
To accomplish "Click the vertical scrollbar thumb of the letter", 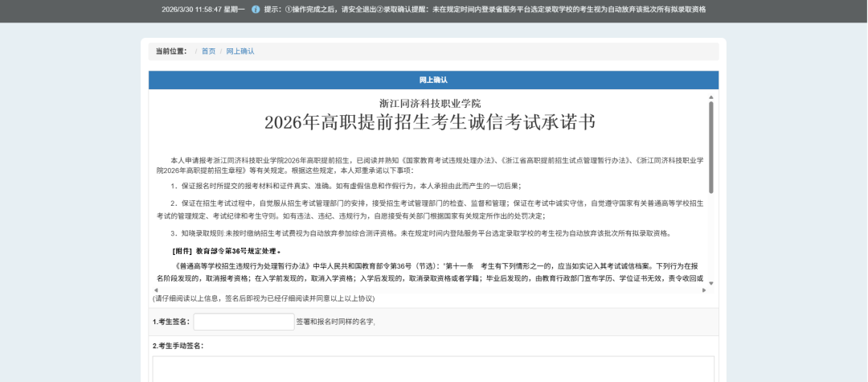I will 710,147.
